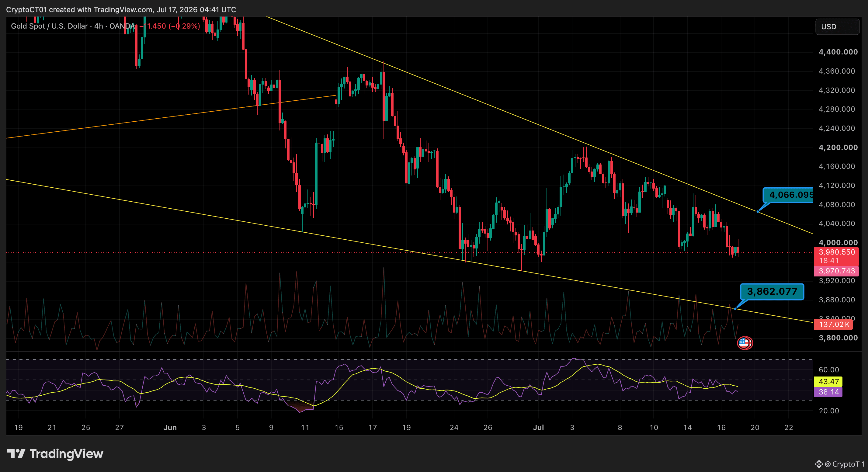Click the 27 date label on time axis
This screenshot has height=472, width=868.
click(119, 428)
